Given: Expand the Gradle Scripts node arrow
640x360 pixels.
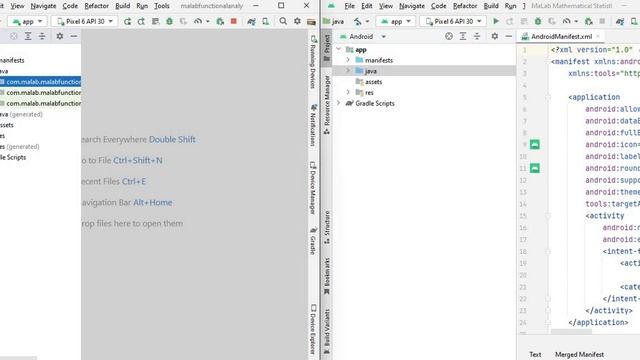Looking at the screenshot, I should point(339,103).
